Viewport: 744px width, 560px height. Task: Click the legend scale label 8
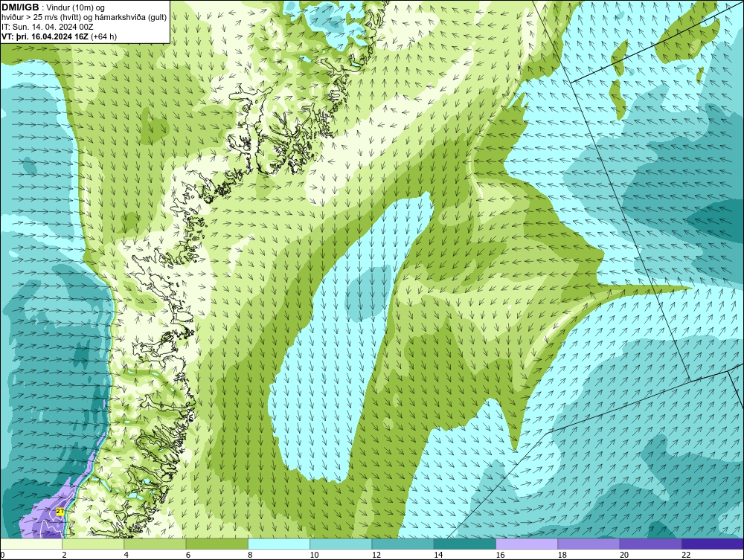[x=250, y=555]
